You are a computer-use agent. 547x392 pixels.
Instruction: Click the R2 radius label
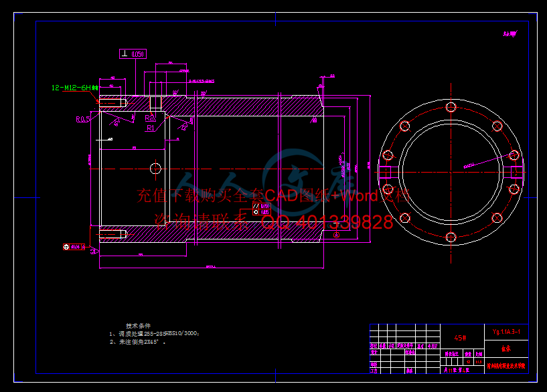pos(150,118)
